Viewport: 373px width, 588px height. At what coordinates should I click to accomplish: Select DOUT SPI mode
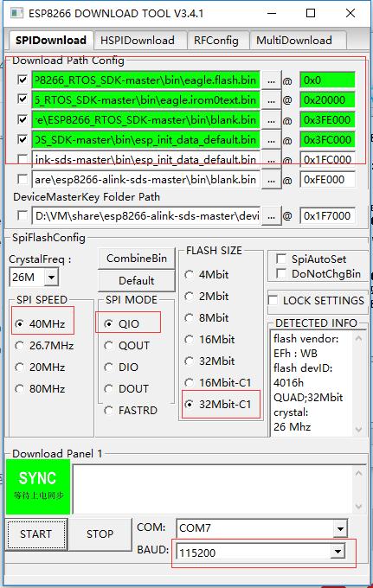pyautogui.click(x=126, y=389)
